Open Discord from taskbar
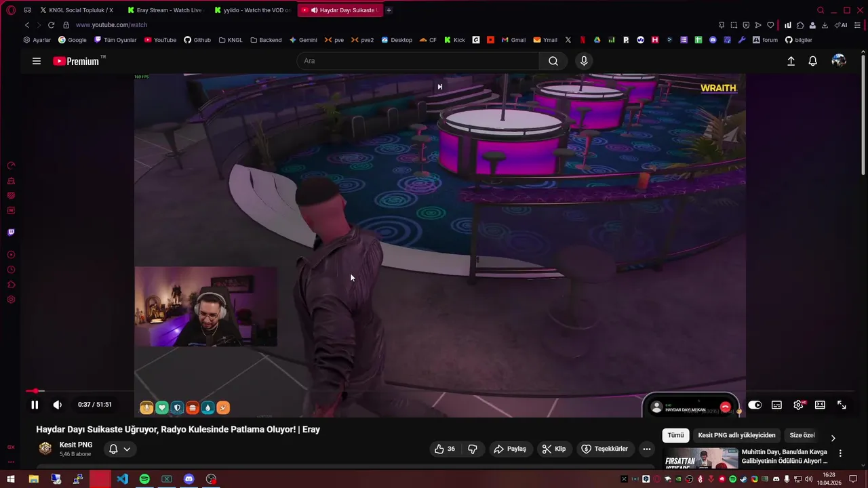 [189, 479]
